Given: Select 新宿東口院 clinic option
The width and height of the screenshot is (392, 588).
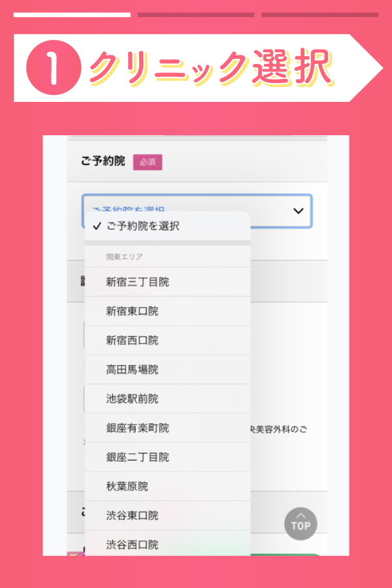Looking at the screenshot, I should 132,312.
